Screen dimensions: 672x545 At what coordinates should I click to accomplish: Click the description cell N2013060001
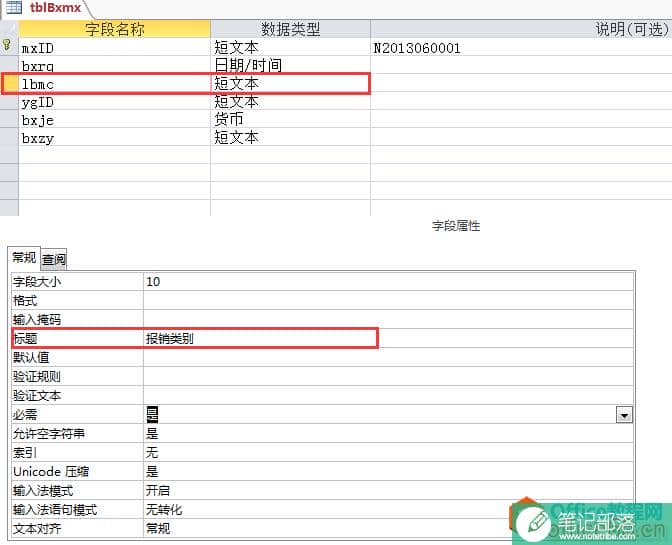[x=521, y=48]
